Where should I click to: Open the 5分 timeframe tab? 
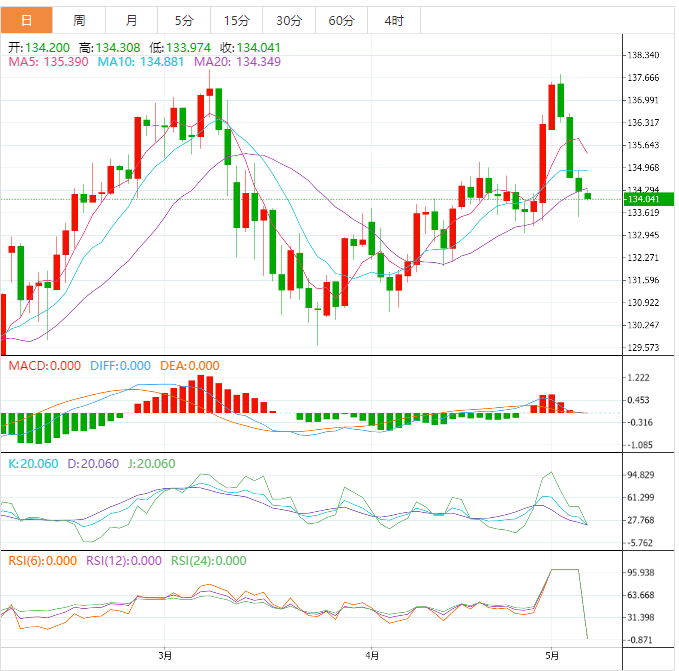pyautogui.click(x=184, y=20)
